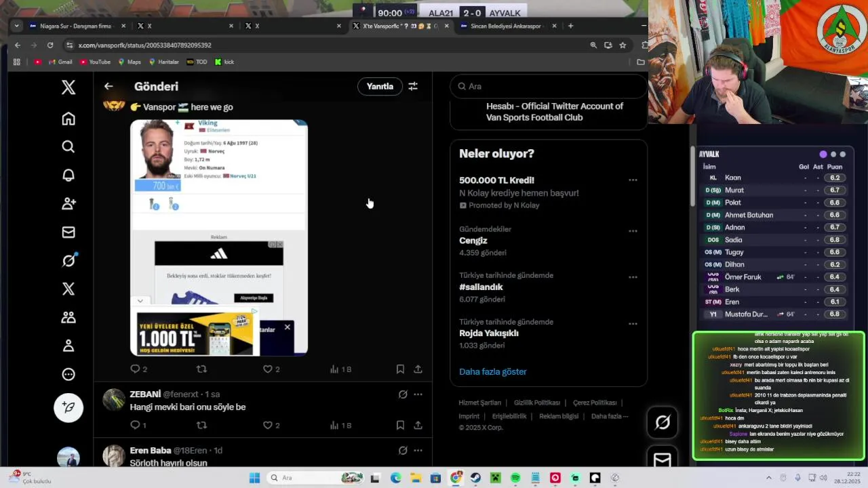Open more menu on Eren Baba's reply
The image size is (868, 488).
[418, 451]
